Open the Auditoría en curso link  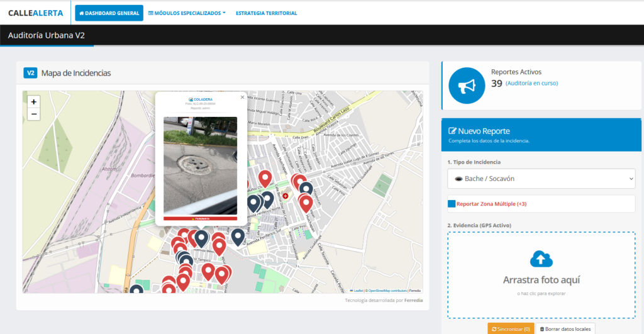click(x=531, y=83)
